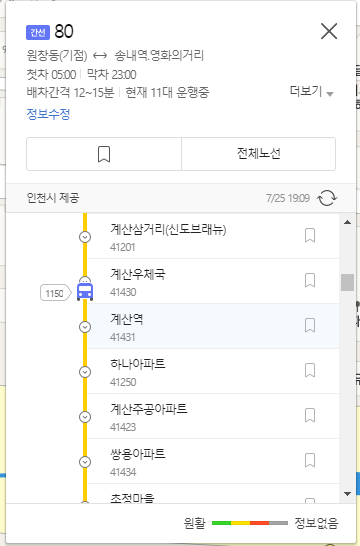
Task: Toggle bookmark for 계산우체국 stop
Action: [310, 280]
